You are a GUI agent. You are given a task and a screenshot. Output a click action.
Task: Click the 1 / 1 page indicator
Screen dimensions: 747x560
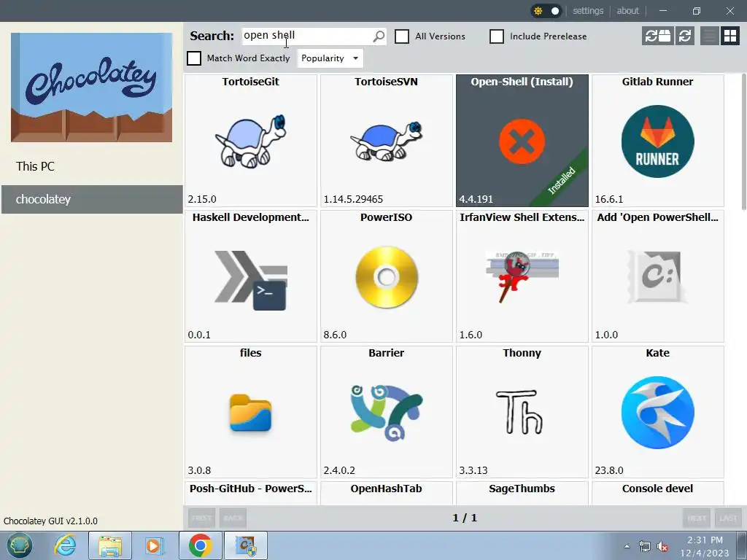click(465, 518)
